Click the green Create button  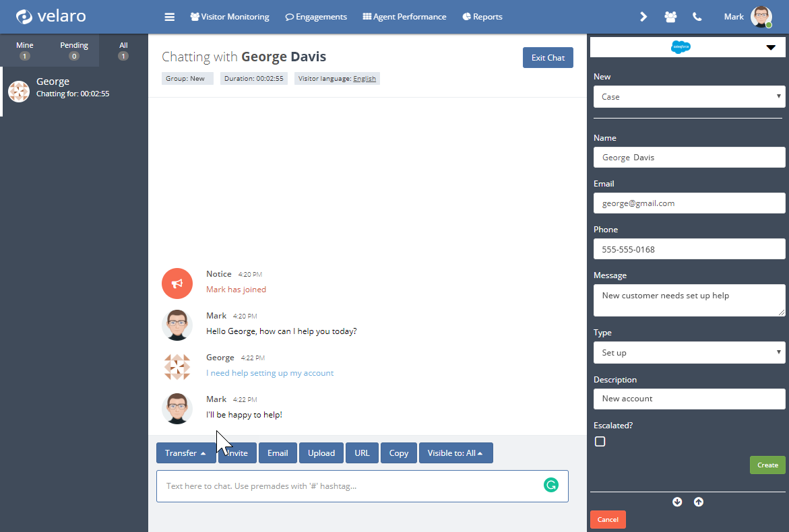767,465
